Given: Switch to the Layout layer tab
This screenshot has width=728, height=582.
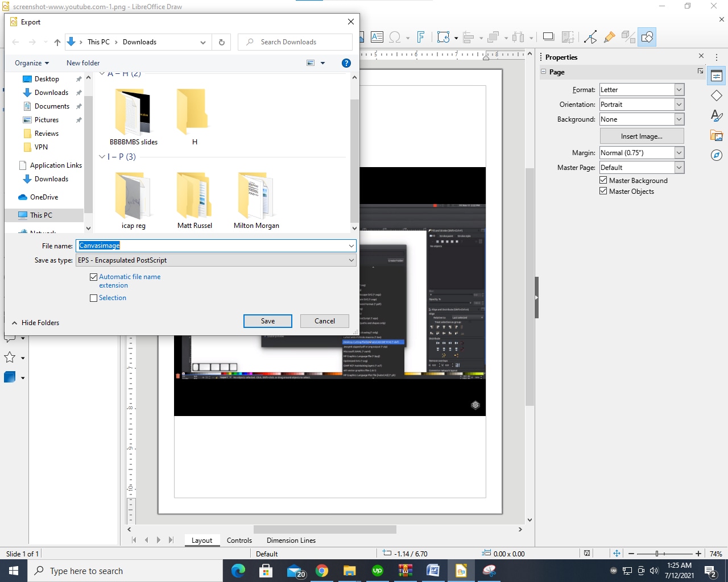Looking at the screenshot, I should [202, 541].
